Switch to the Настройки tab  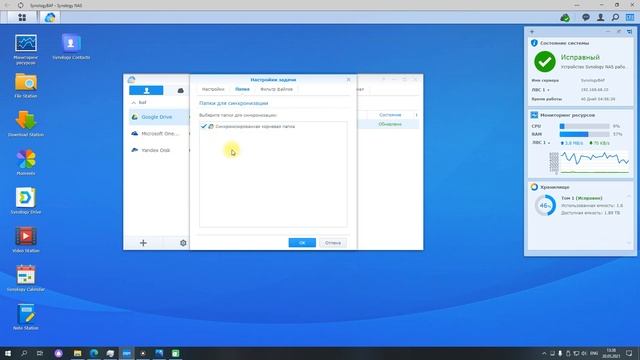[x=213, y=89]
